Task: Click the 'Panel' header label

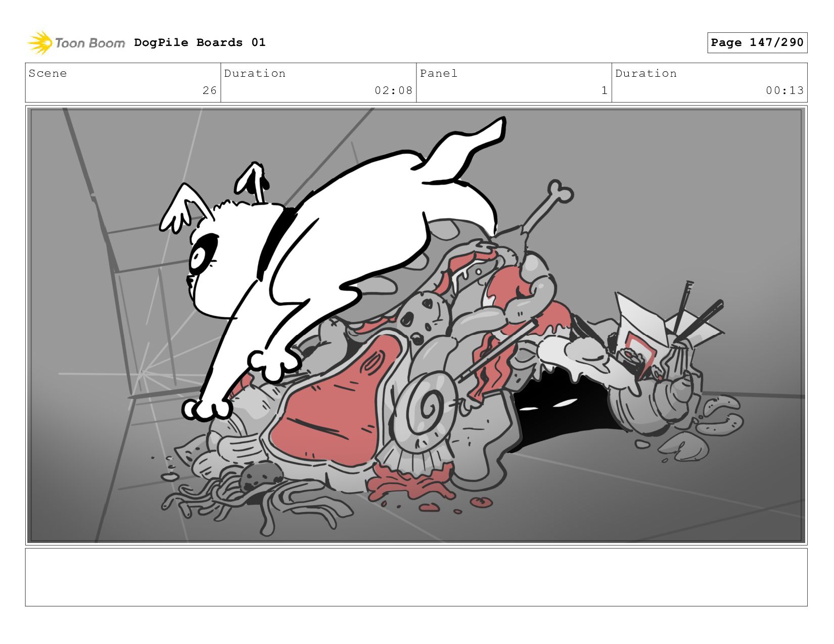Action: (439, 73)
